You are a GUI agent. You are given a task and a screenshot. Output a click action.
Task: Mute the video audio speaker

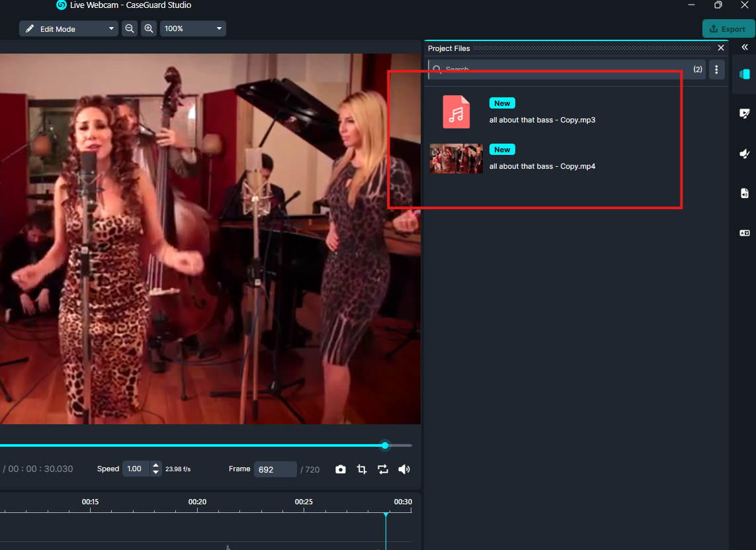click(404, 469)
